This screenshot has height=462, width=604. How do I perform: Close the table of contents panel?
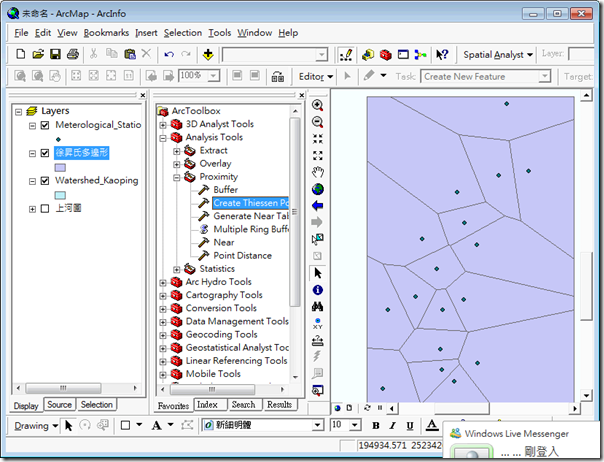tap(143, 95)
